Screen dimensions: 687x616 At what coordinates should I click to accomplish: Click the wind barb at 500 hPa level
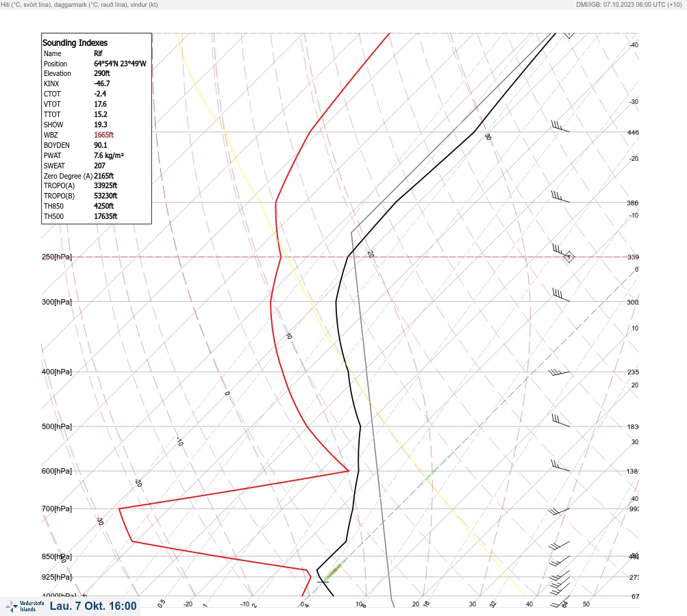point(561,420)
